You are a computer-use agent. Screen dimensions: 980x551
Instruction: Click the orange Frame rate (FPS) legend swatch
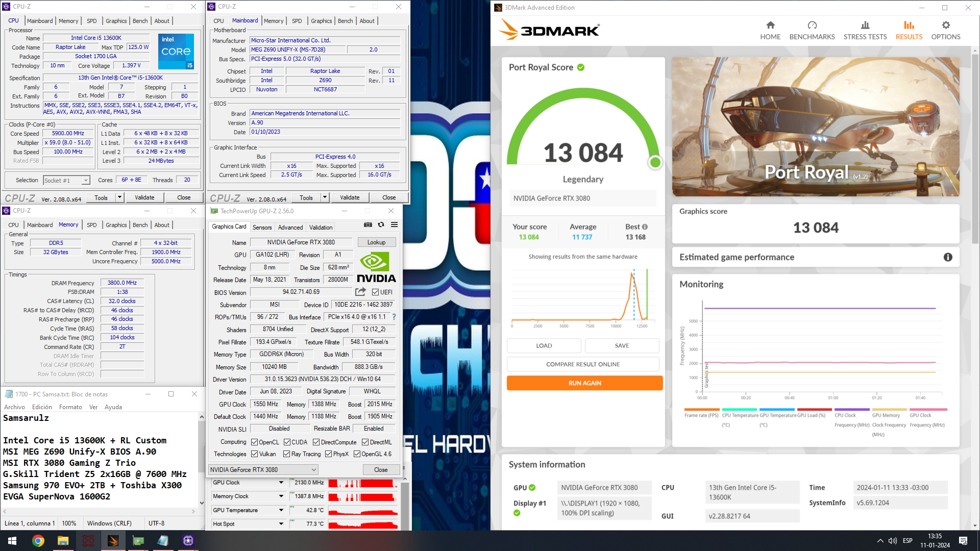click(x=701, y=409)
